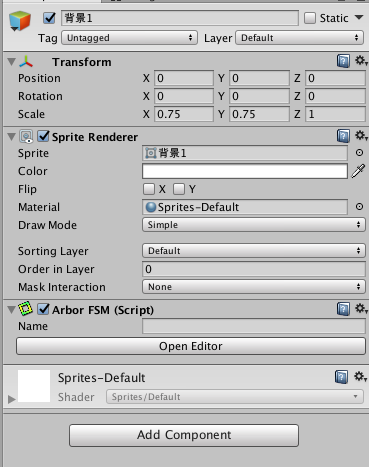Image resolution: width=369 pixels, height=467 pixels.
Task: Open Transform gear settings menu
Action: tap(360, 61)
